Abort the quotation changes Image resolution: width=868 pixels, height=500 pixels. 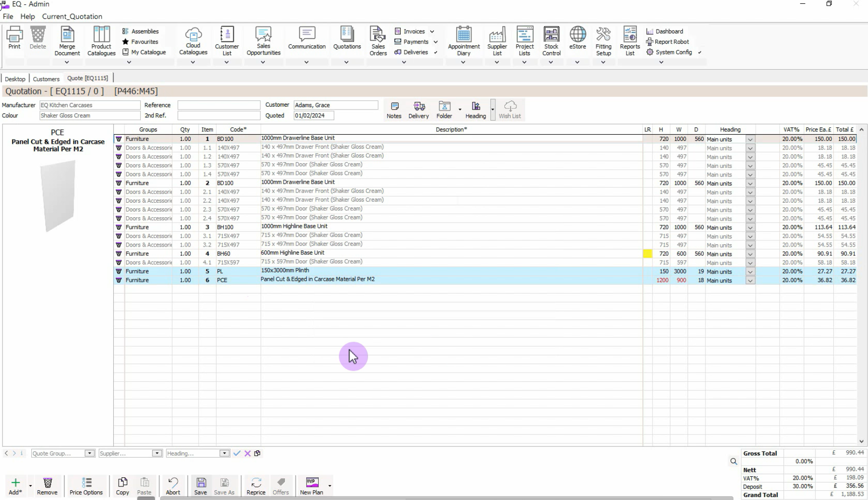[x=173, y=486]
